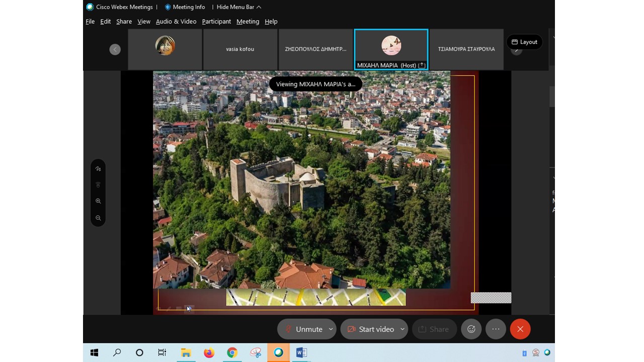Zoom out of shared content
The height and width of the screenshot is (362, 644).
[x=98, y=218]
